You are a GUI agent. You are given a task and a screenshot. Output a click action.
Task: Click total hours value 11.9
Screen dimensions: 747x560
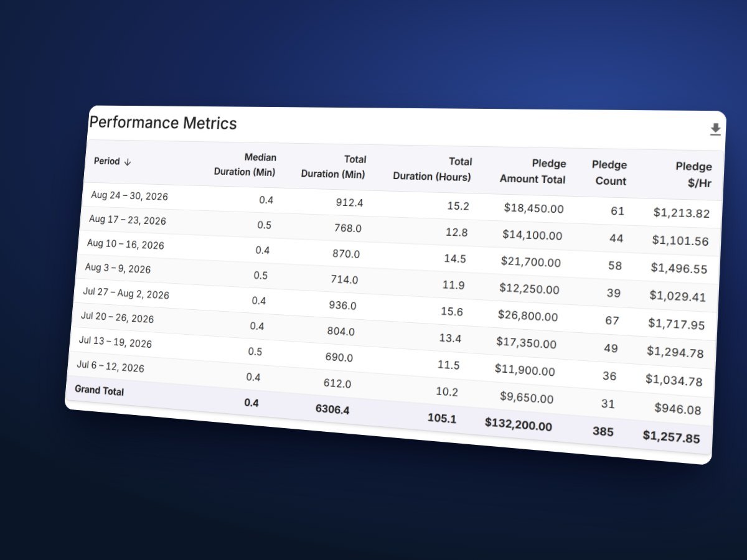(453, 285)
